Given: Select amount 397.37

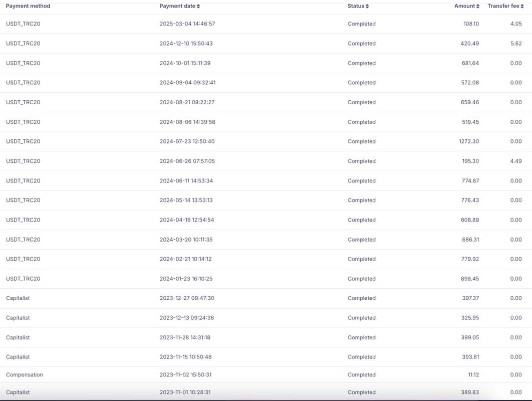Looking at the screenshot, I should coord(470,298).
